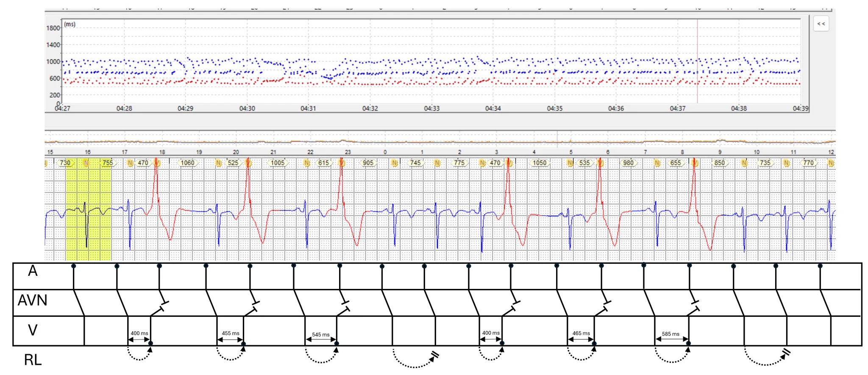Image resolution: width=868 pixels, height=375 pixels.
Task: Click the 04:39 time label on trend axis
Action: pos(800,108)
